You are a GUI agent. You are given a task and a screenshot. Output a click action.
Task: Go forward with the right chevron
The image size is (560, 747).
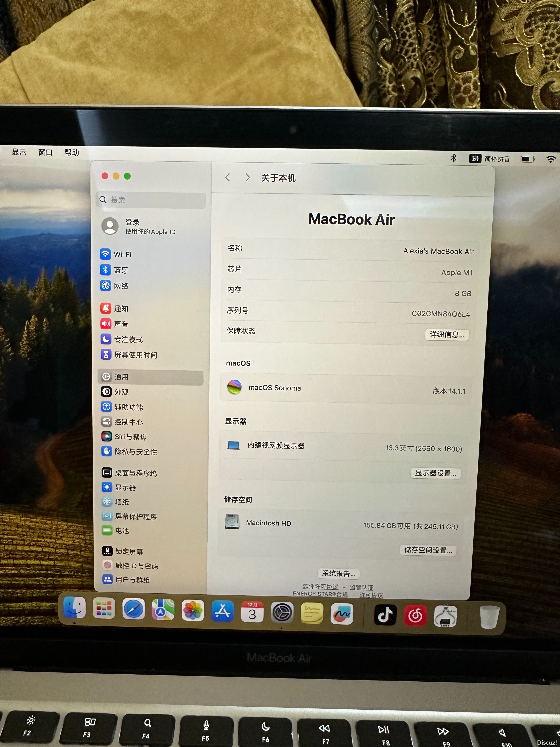pos(248,178)
